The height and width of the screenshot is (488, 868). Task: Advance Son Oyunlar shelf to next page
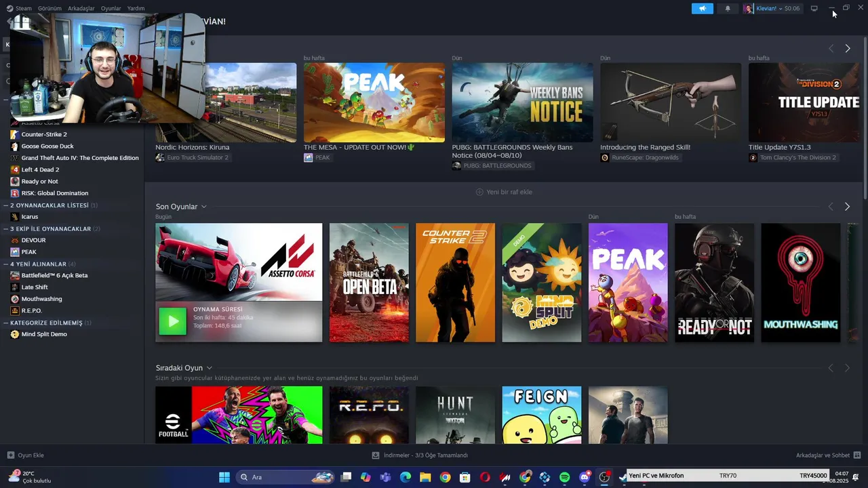click(x=847, y=206)
